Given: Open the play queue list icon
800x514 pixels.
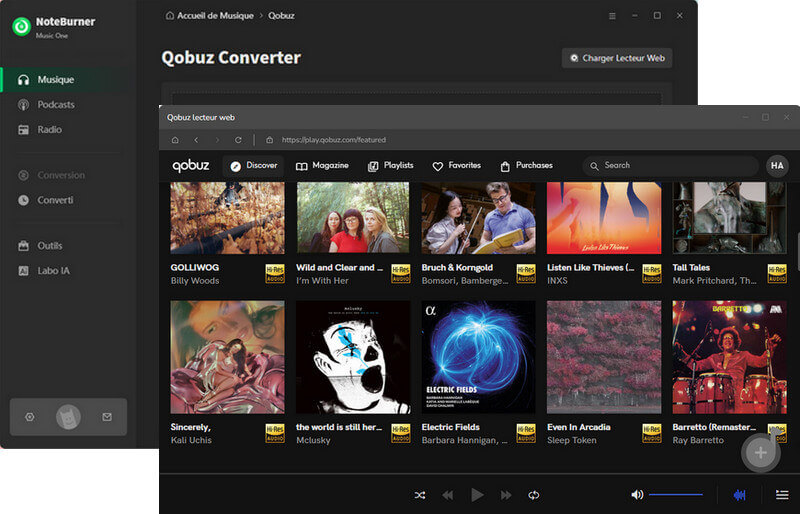Looking at the screenshot, I should pos(782,495).
